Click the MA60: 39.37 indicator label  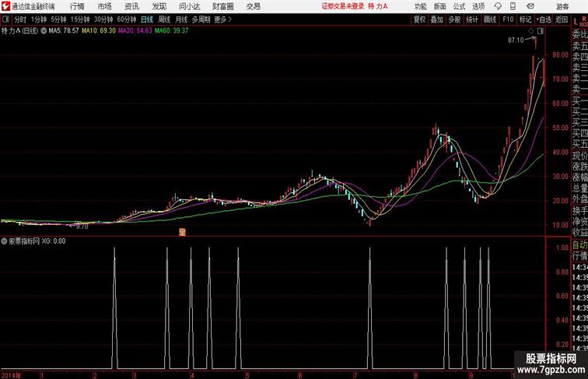click(x=171, y=31)
